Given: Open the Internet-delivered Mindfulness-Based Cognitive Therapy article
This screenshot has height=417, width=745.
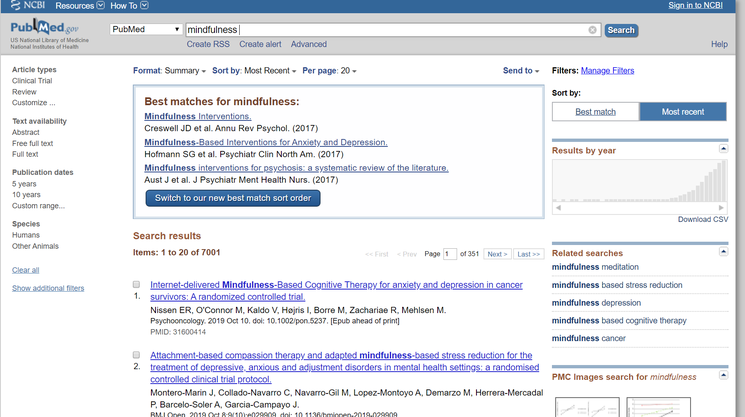Looking at the screenshot, I should tap(336, 291).
